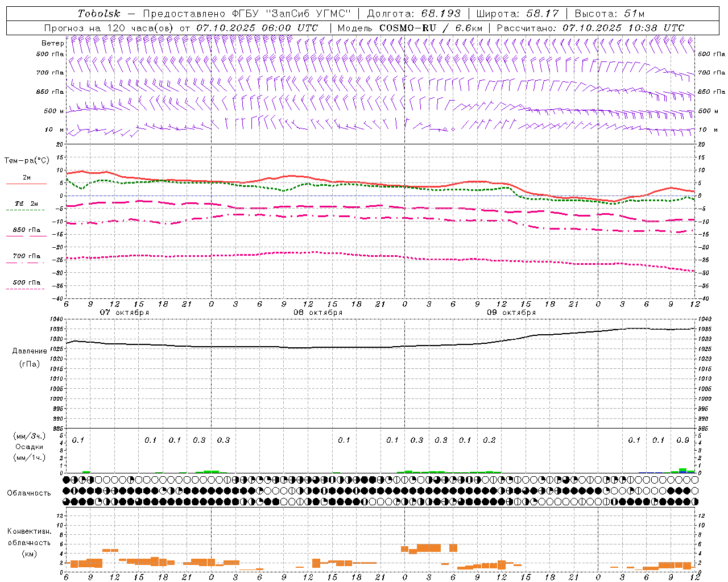Click the 'Долгота: 68.193' header value
The height and width of the screenshot is (582, 728).
click(413, 14)
